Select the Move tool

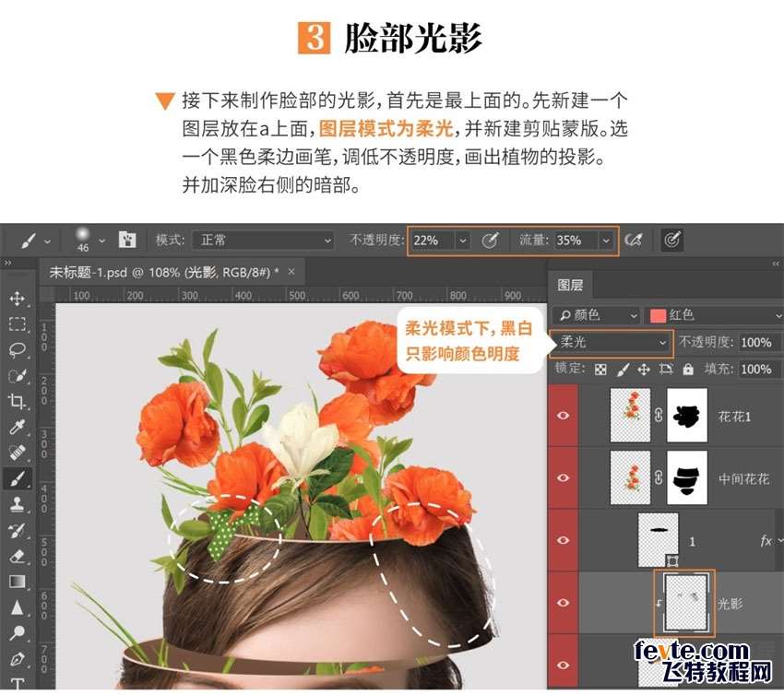pos(17,299)
